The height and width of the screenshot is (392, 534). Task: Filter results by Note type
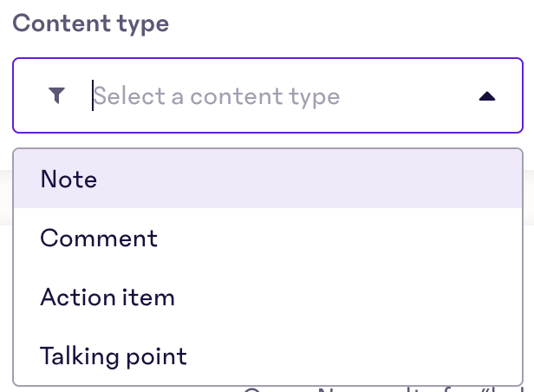268,179
